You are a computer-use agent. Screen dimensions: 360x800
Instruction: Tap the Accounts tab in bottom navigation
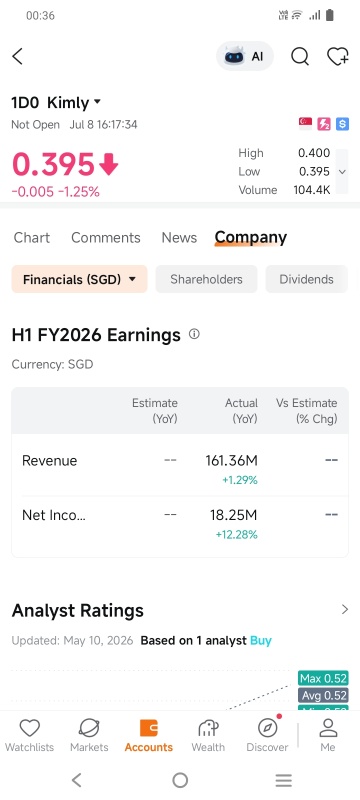click(x=149, y=735)
